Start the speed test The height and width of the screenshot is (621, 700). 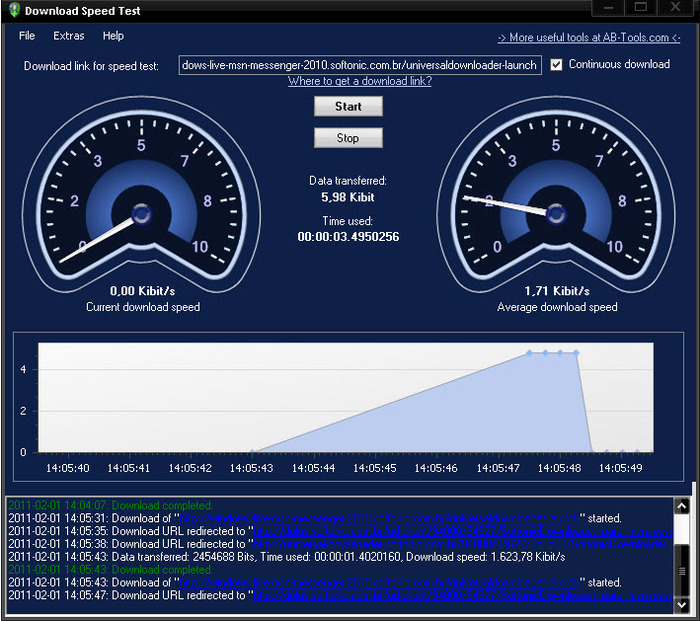(x=348, y=106)
